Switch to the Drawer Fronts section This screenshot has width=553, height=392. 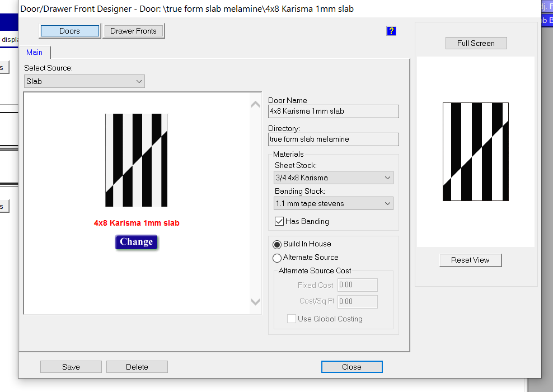[133, 31]
